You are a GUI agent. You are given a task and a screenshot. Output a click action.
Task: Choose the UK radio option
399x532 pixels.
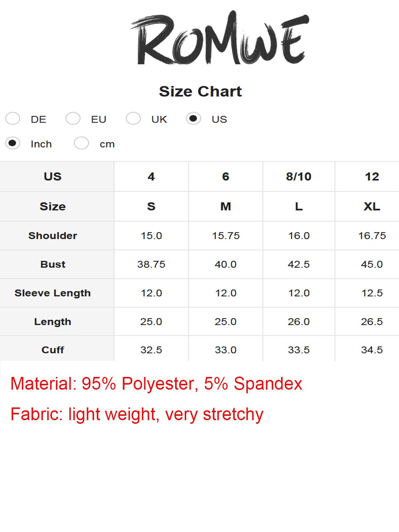click(x=133, y=118)
